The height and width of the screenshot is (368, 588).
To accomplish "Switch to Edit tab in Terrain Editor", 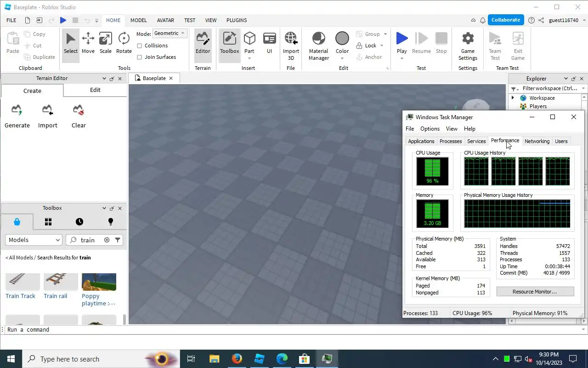I will [x=95, y=90].
